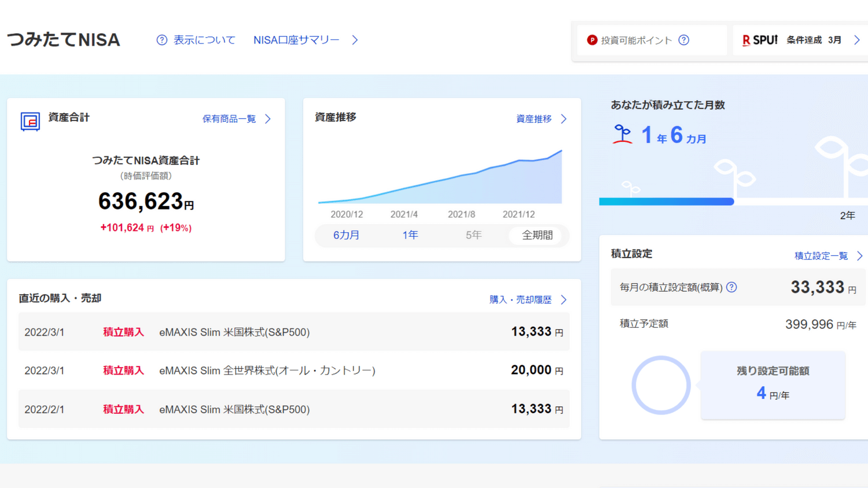Click the 残り設定可能額 4円/年 box
This screenshot has height=488, width=868.
tap(773, 385)
